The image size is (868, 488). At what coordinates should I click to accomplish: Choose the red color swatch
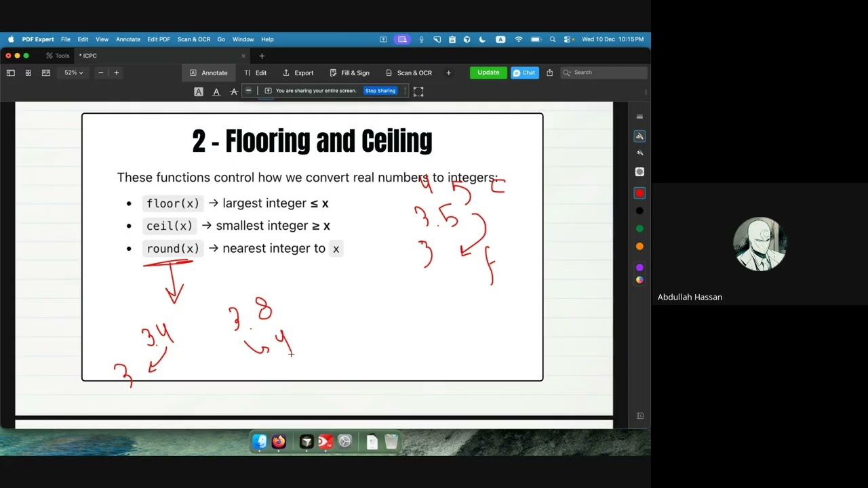pos(639,193)
